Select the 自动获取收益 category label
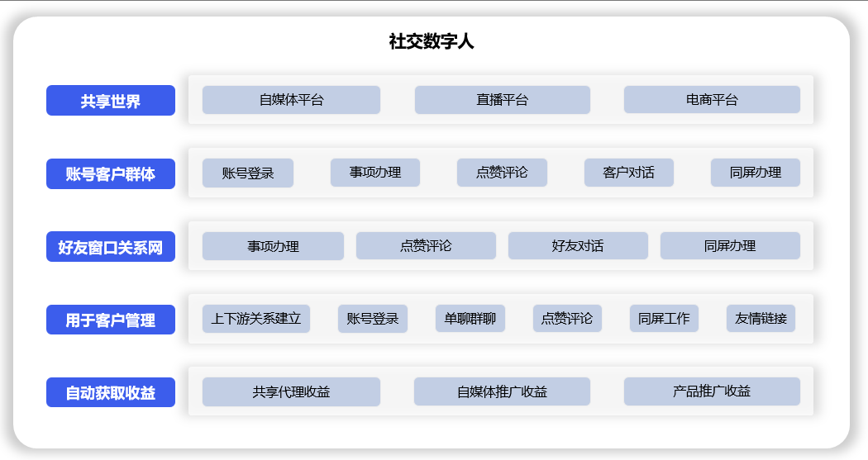This screenshot has height=460, width=868. (110, 392)
